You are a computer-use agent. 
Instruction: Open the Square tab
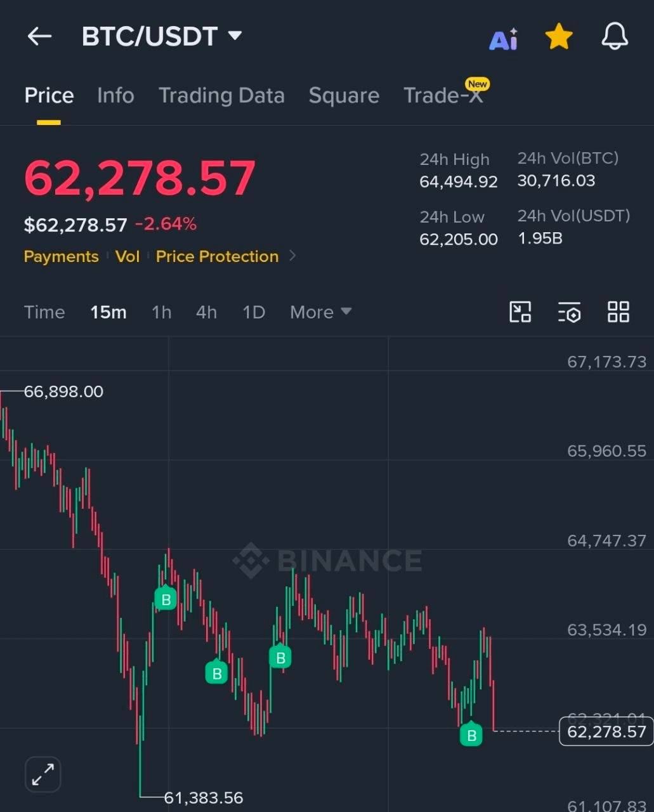tap(344, 95)
